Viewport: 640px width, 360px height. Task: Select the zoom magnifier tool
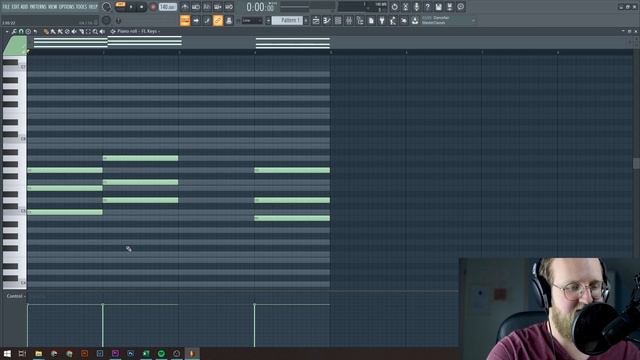pyautogui.click(x=95, y=31)
